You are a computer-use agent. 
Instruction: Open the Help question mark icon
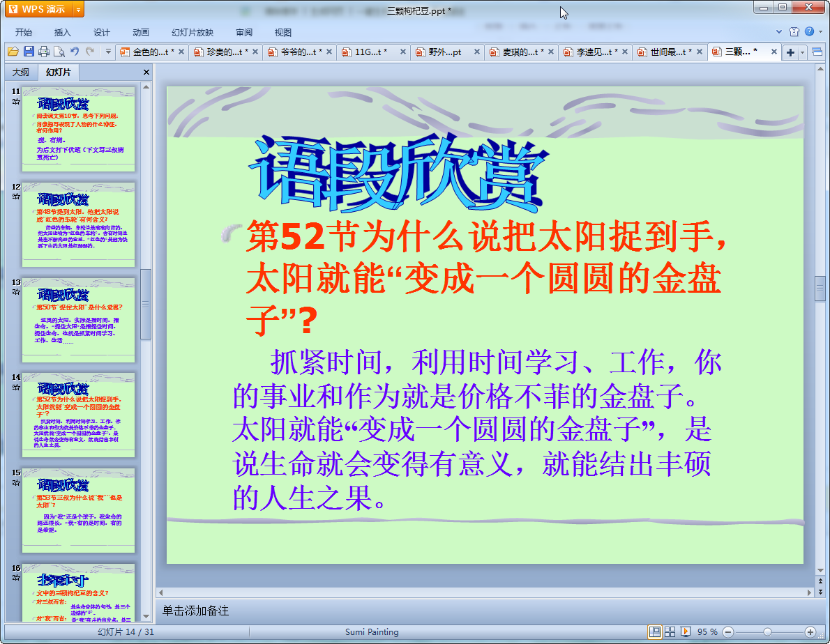(809, 32)
